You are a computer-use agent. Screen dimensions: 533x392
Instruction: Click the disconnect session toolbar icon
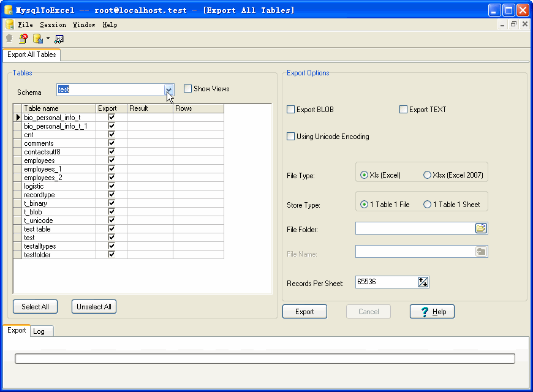point(23,39)
